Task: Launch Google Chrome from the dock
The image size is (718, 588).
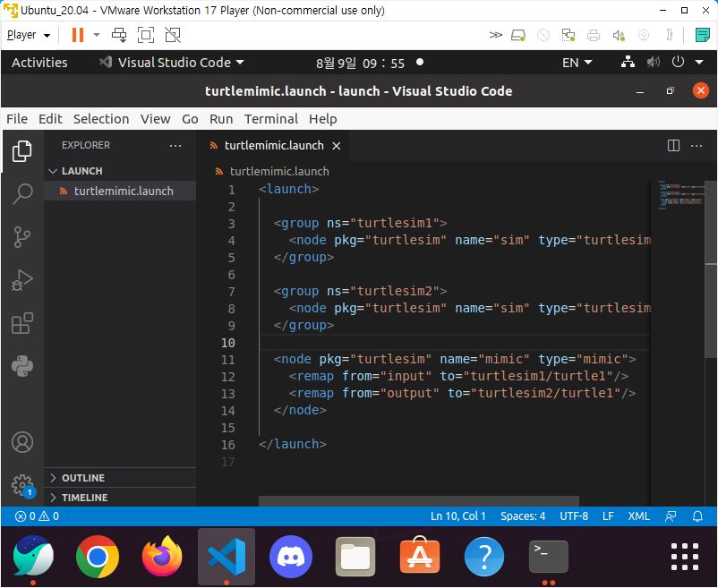Action: (x=97, y=557)
